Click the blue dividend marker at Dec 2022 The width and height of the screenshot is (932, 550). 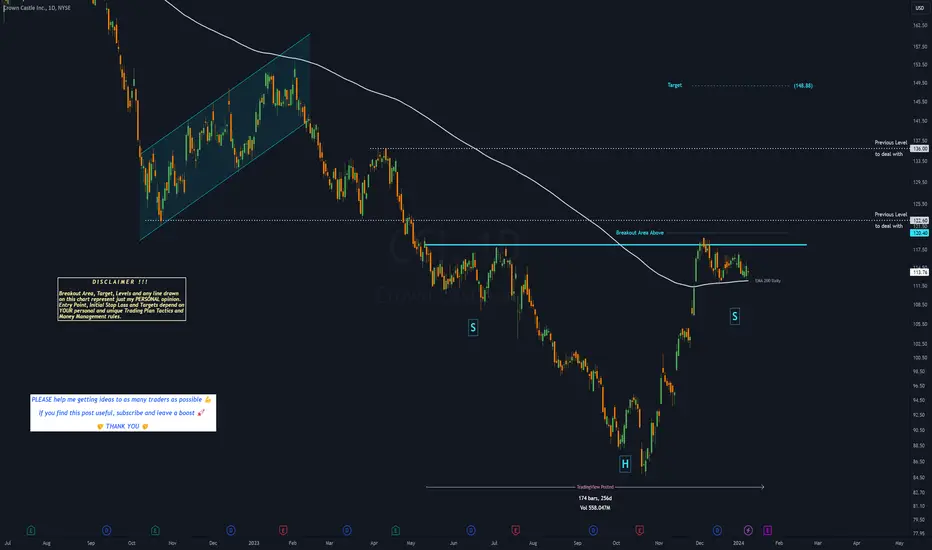(x=231, y=530)
